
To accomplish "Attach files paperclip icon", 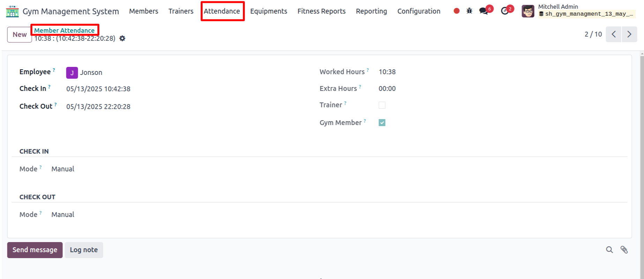I will tap(624, 250).
